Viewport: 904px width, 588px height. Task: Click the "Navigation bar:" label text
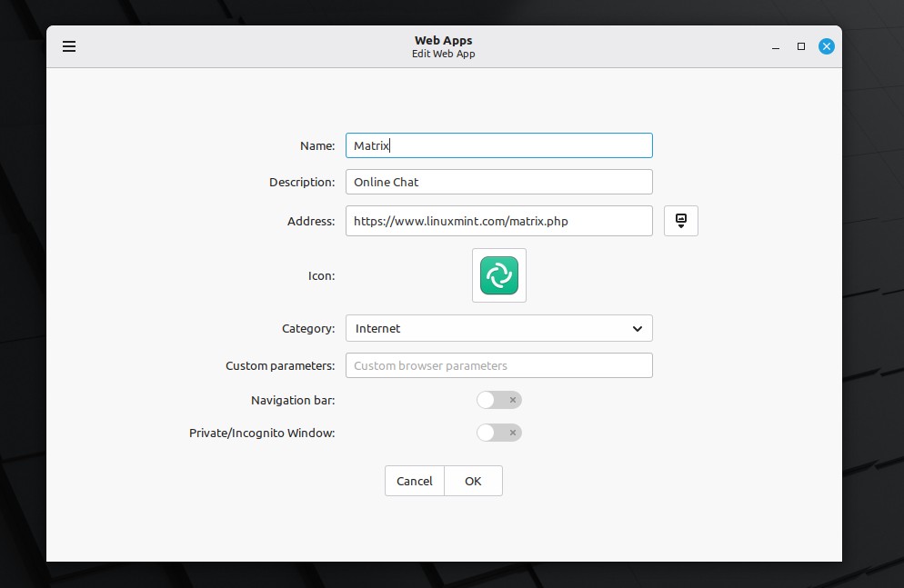click(293, 400)
